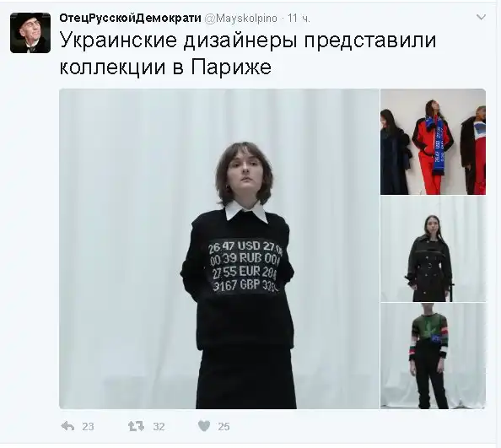
Task: Open thumbnail of model in black trench coat
Action: [433, 249]
